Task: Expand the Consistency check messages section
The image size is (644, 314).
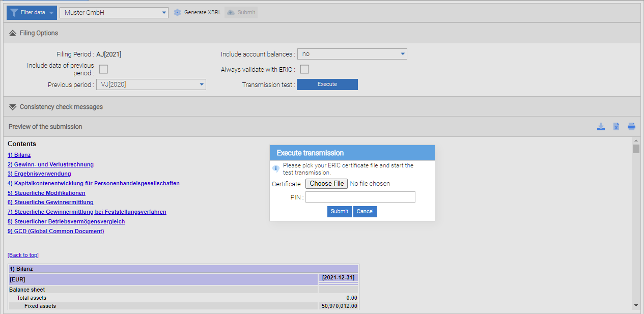Action: pyautogui.click(x=13, y=107)
